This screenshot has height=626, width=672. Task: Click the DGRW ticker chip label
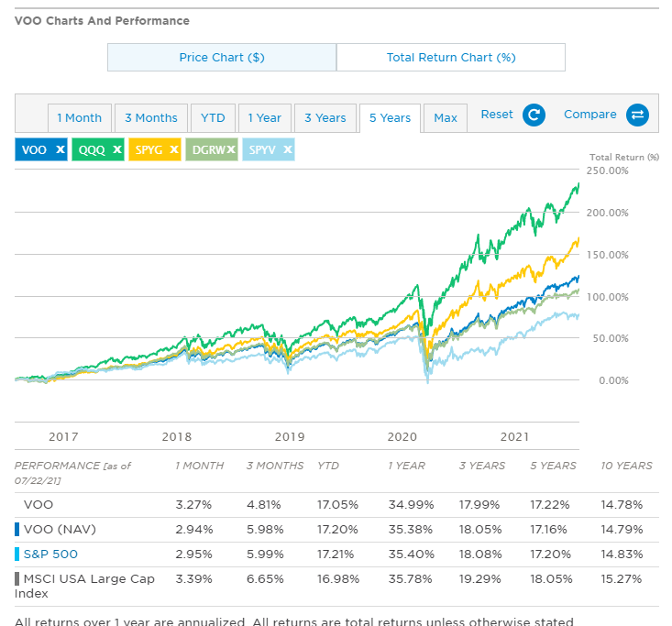(x=209, y=150)
